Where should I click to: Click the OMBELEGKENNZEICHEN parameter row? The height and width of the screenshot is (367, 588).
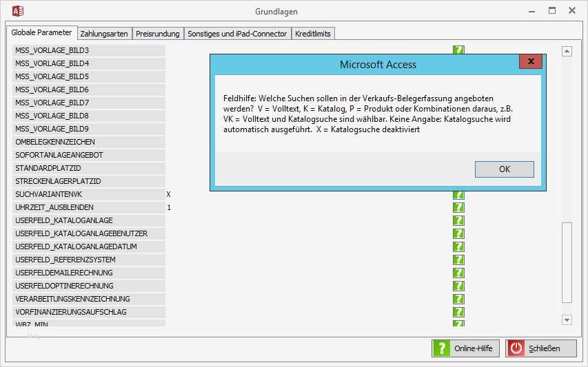pyautogui.click(x=89, y=142)
